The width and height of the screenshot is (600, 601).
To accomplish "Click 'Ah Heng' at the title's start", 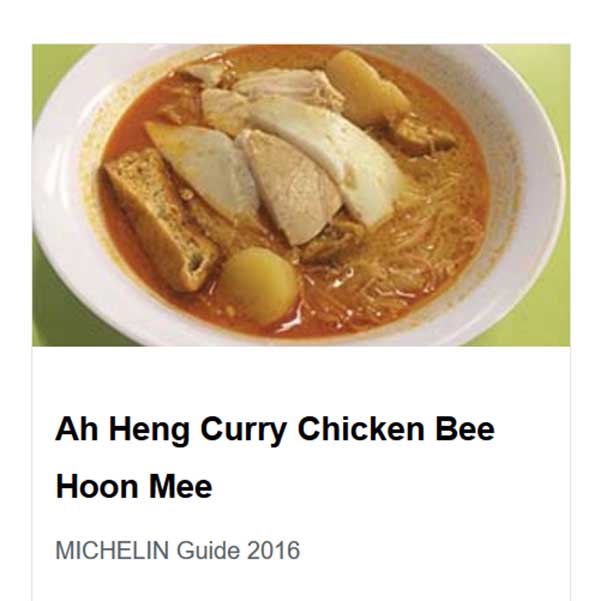I will [123, 431].
